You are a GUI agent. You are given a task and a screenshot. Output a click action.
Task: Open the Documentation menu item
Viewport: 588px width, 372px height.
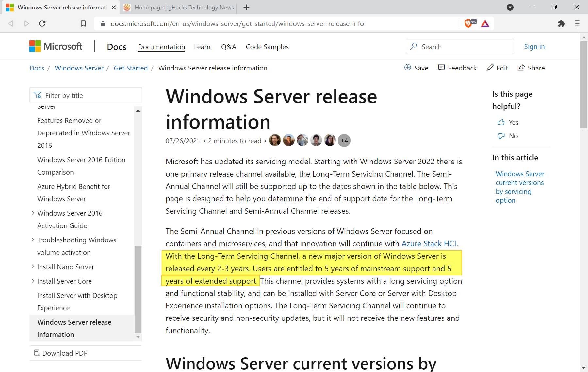(x=161, y=47)
